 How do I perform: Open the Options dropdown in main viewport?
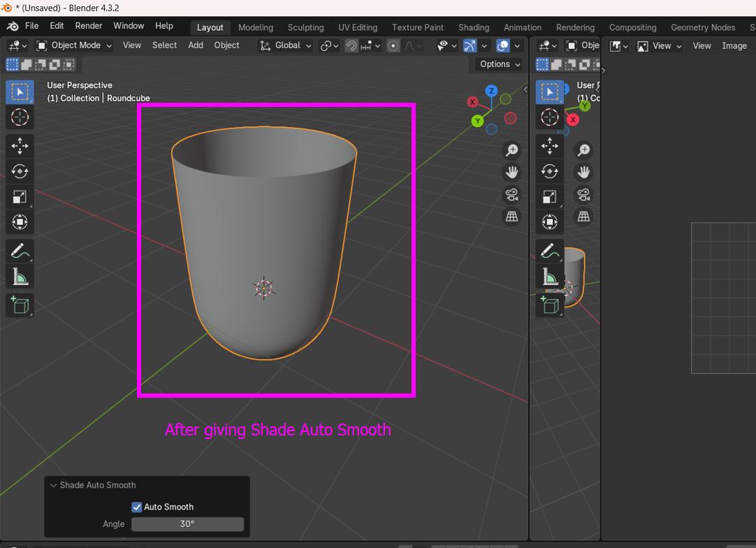[x=500, y=64]
